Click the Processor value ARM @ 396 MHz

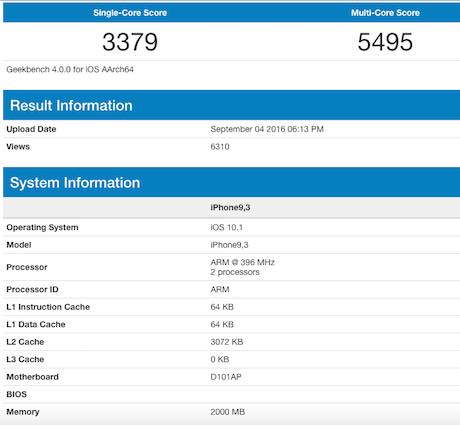point(242,262)
